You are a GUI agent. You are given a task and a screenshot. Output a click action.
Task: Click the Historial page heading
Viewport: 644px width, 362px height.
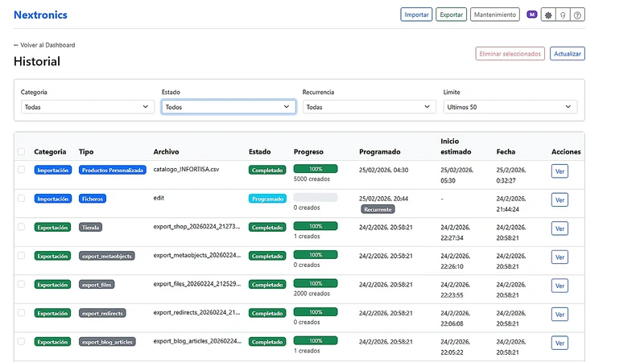click(37, 62)
